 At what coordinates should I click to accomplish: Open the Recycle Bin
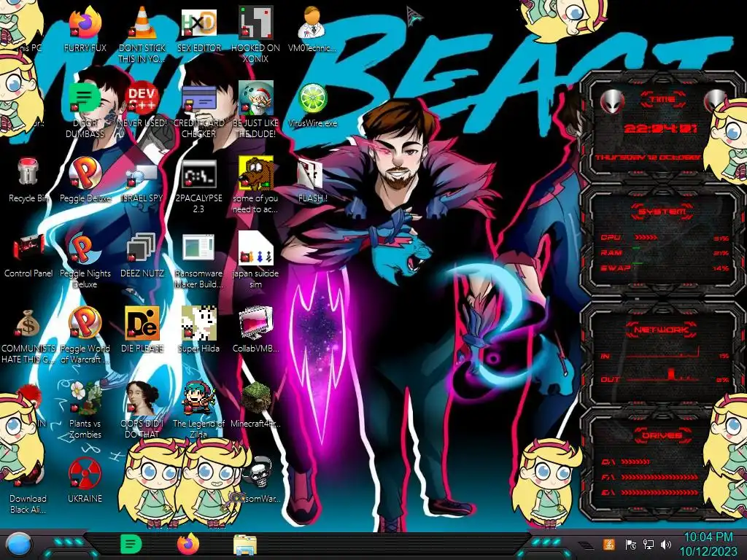coord(28,172)
